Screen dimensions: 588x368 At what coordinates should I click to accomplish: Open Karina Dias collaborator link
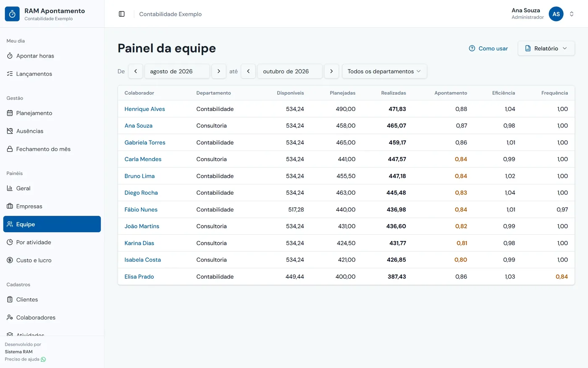pos(139,243)
